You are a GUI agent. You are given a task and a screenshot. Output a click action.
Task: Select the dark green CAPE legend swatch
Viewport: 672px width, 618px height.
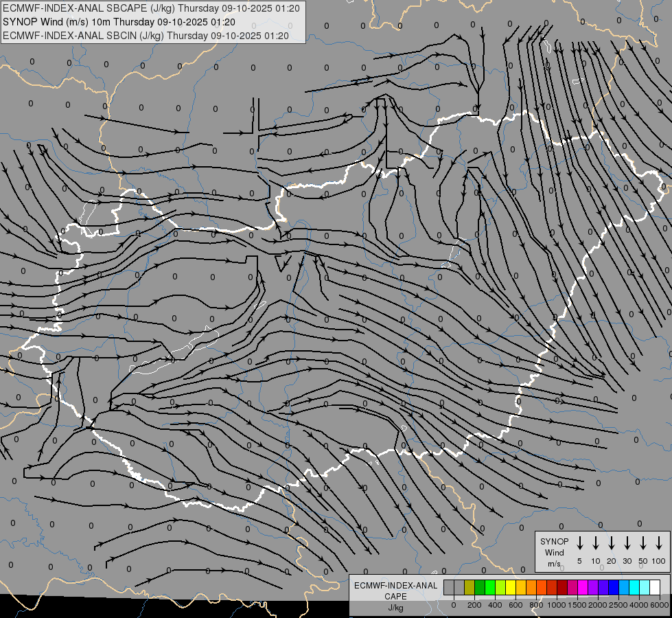[480, 588]
